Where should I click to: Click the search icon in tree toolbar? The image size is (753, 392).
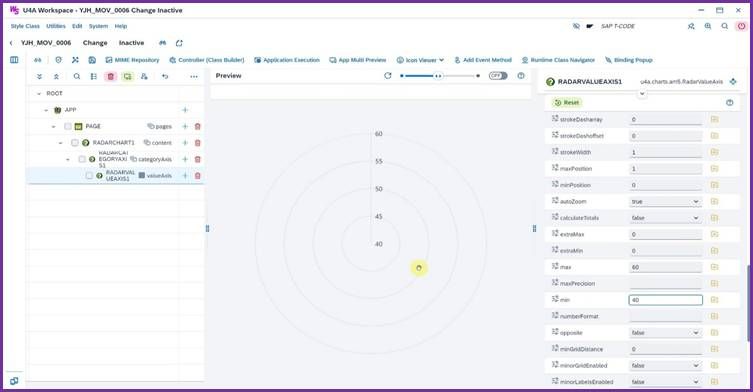77,76
